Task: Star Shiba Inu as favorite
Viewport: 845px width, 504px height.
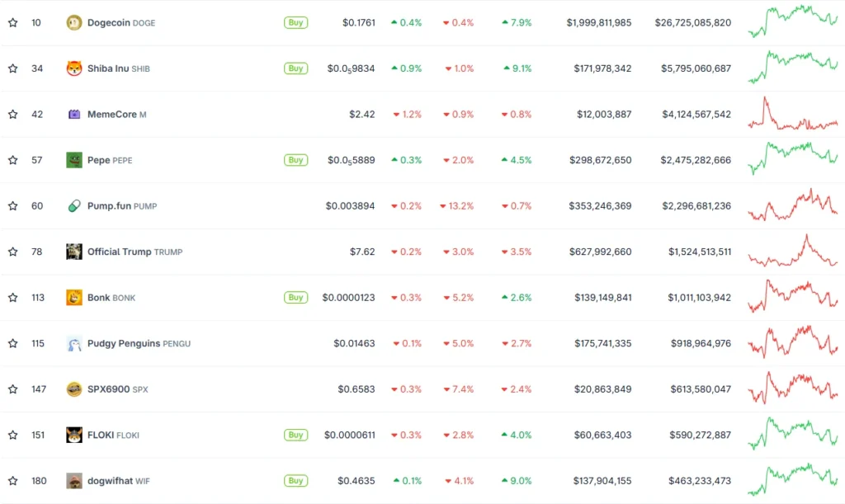Action: [x=13, y=68]
